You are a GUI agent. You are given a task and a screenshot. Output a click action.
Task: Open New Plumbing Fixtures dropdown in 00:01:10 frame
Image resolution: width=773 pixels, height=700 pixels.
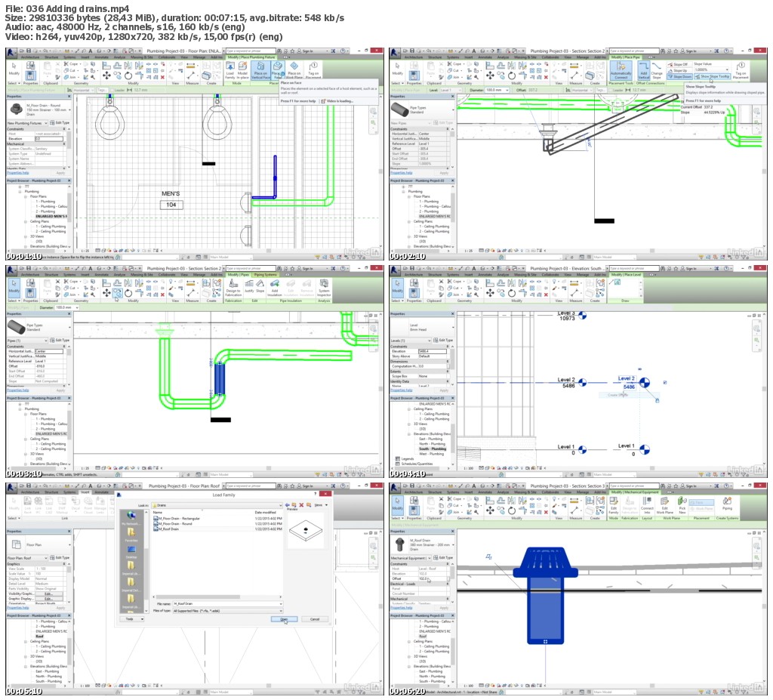pos(27,123)
